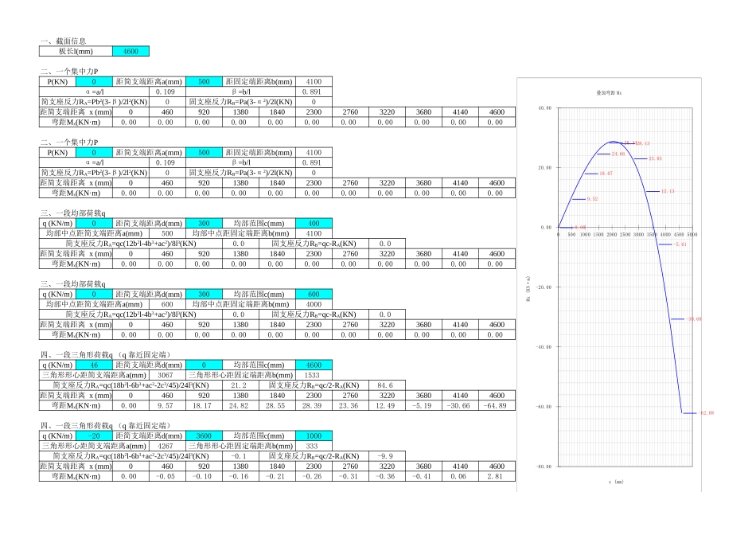Click the moment value -0.21 cell
Viewport: 756px width, 535px height.
tap(277, 477)
